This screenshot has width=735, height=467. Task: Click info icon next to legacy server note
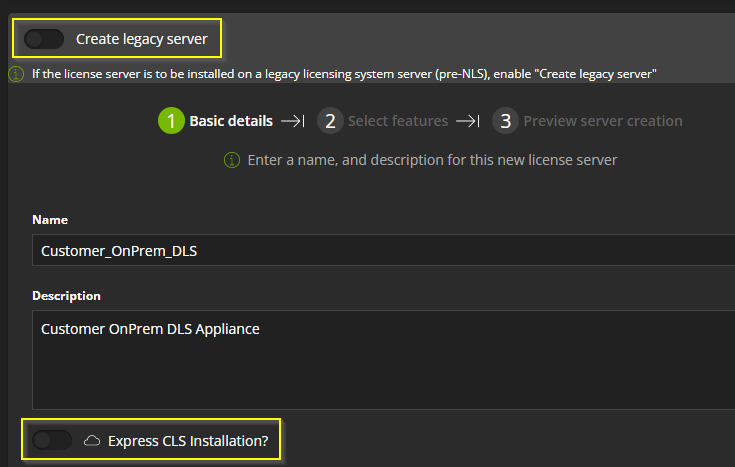click(x=16, y=74)
